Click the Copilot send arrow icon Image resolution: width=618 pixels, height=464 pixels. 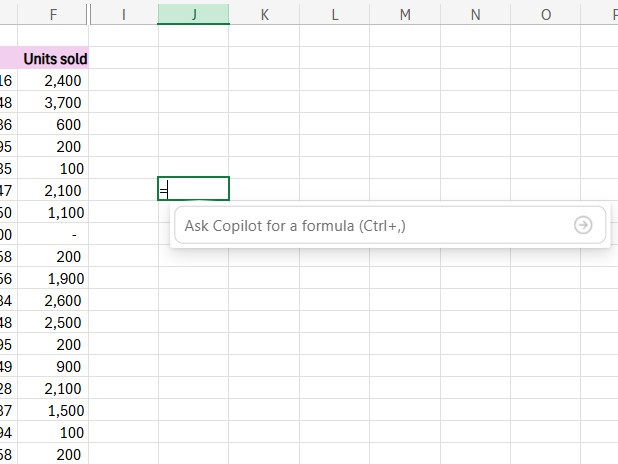pos(583,225)
